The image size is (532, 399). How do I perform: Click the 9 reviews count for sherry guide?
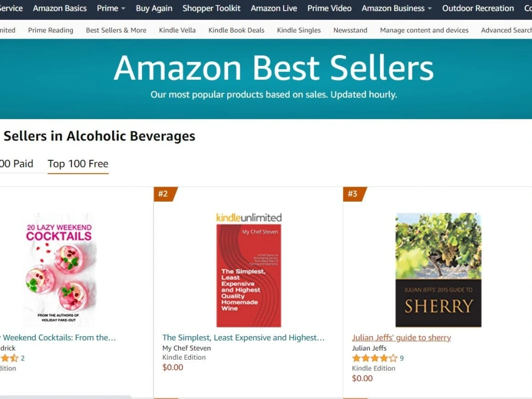coord(402,358)
